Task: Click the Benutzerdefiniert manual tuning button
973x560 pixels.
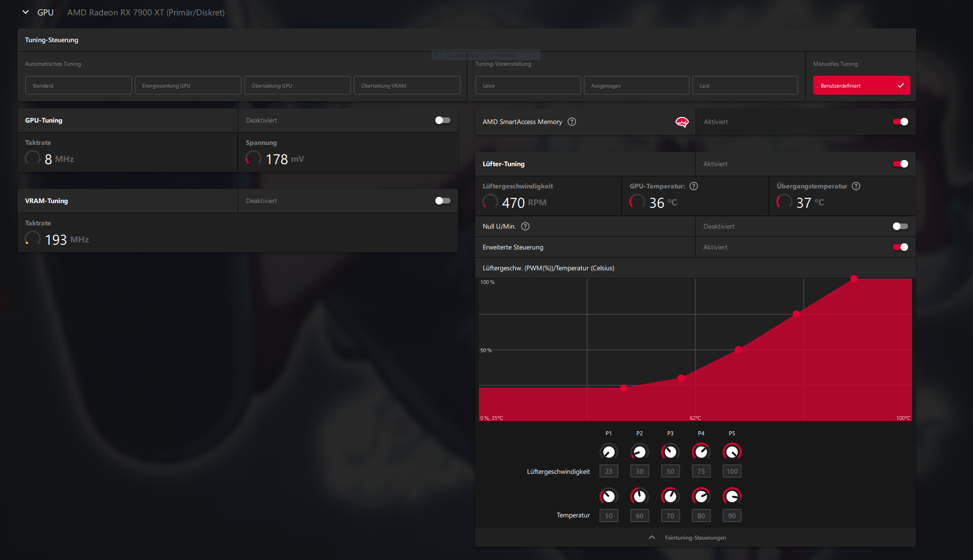Action: click(862, 86)
